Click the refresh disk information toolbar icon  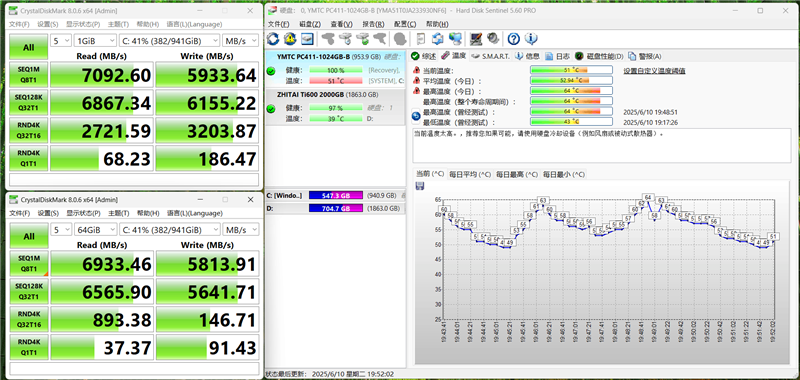coord(273,38)
